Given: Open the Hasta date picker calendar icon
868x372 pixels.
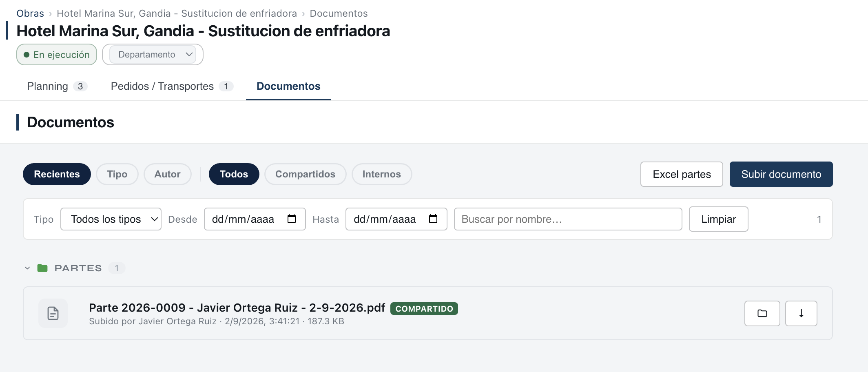Looking at the screenshot, I should click(x=433, y=219).
